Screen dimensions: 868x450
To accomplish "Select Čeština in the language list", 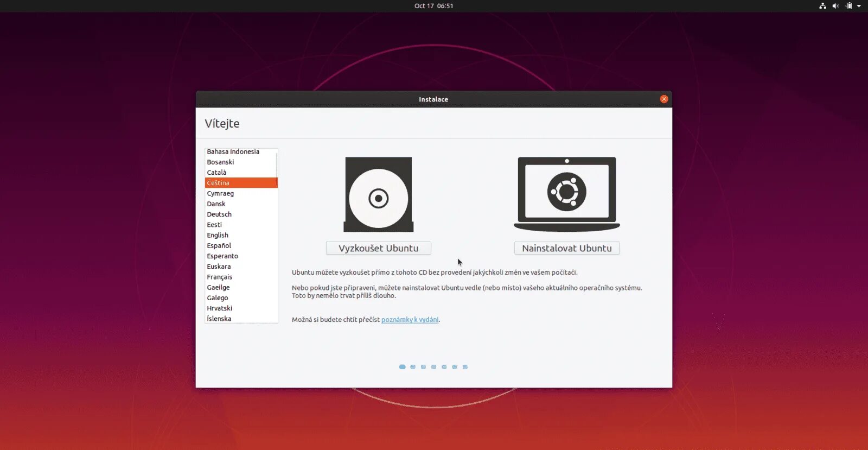I will point(241,183).
